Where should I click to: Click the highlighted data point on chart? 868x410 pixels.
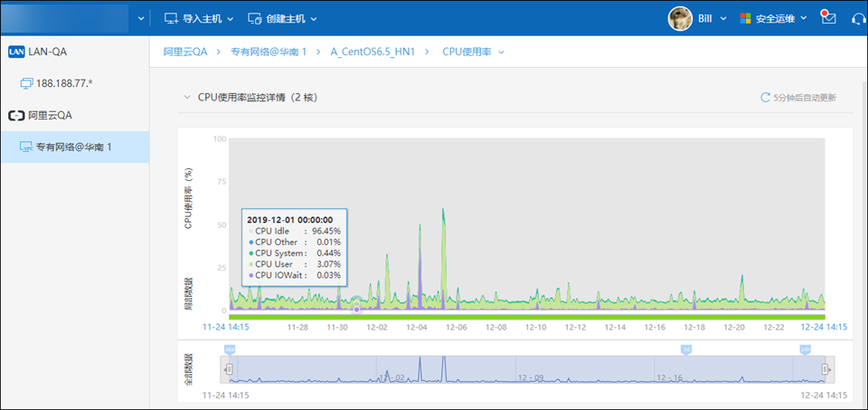pos(356,310)
